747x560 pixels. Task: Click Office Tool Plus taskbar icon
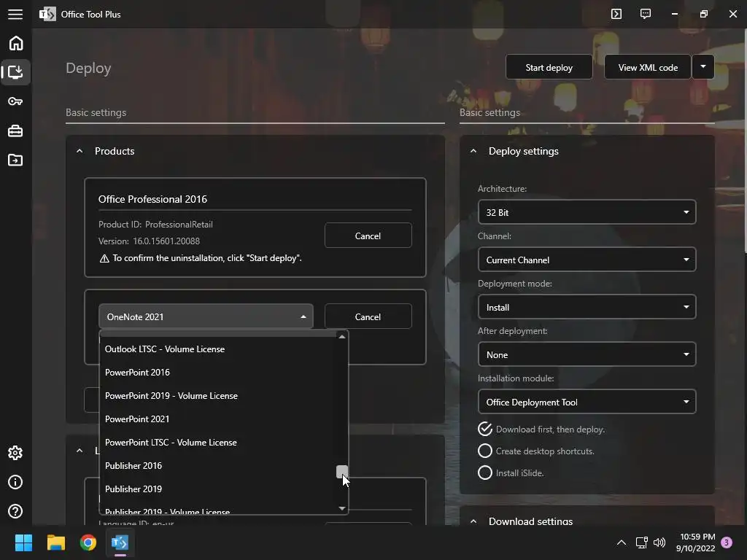(x=120, y=542)
